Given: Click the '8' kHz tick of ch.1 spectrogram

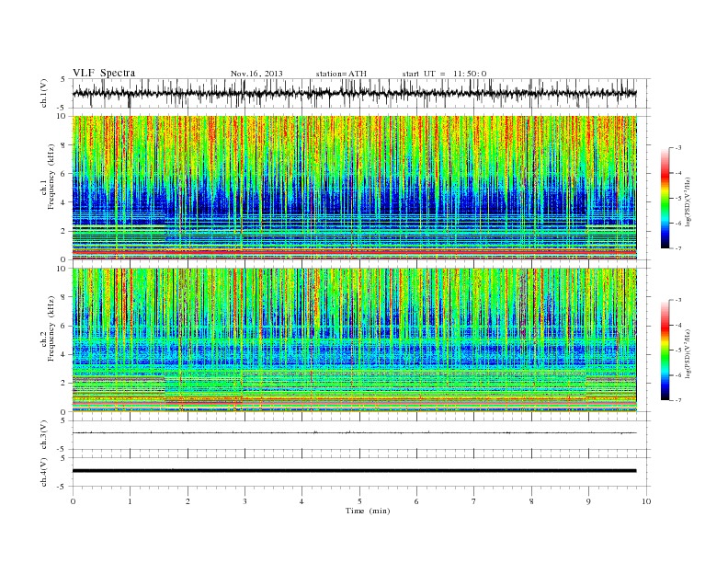Looking at the screenshot, I should [x=64, y=145].
